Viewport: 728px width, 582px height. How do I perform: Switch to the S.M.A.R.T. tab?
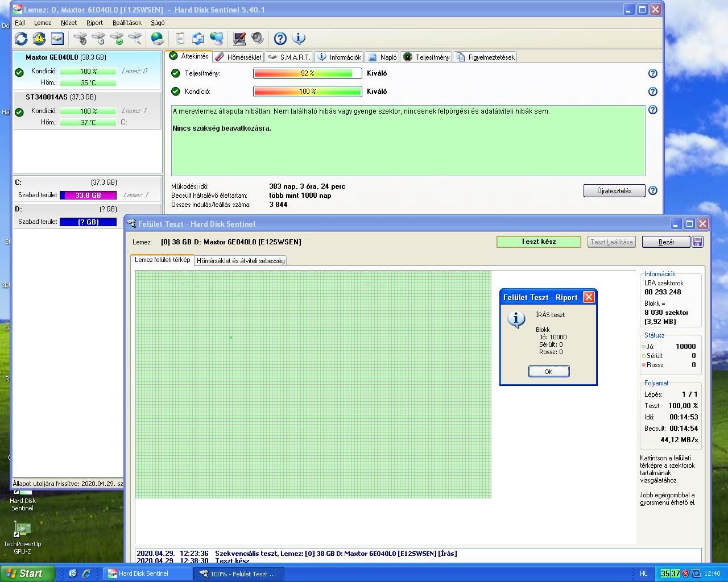point(289,57)
